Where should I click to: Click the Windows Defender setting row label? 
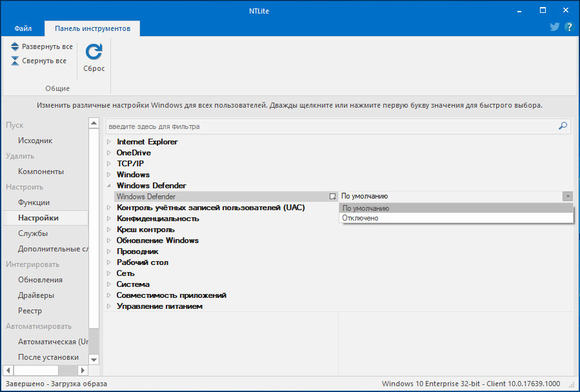[146, 197]
